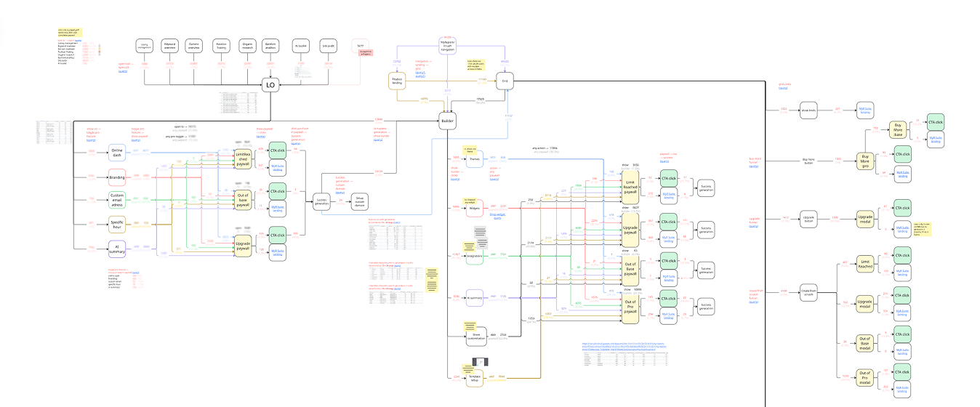Click the yellow sticky note beside Grid
Viewport: 980px width, 407px height.
476,65
